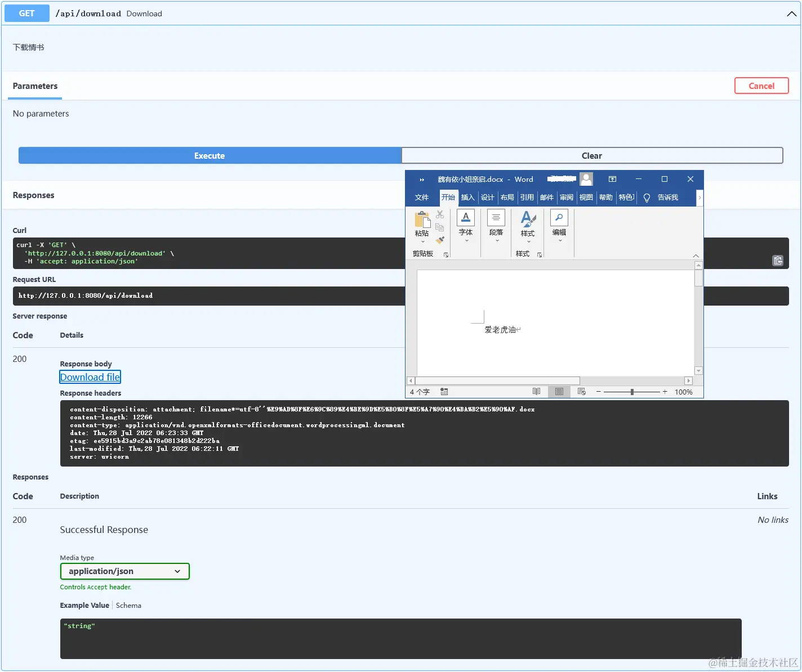Viewport: 802px width, 672px height.
Task: Switch to the Help (帮助) tab
Action: pos(606,198)
